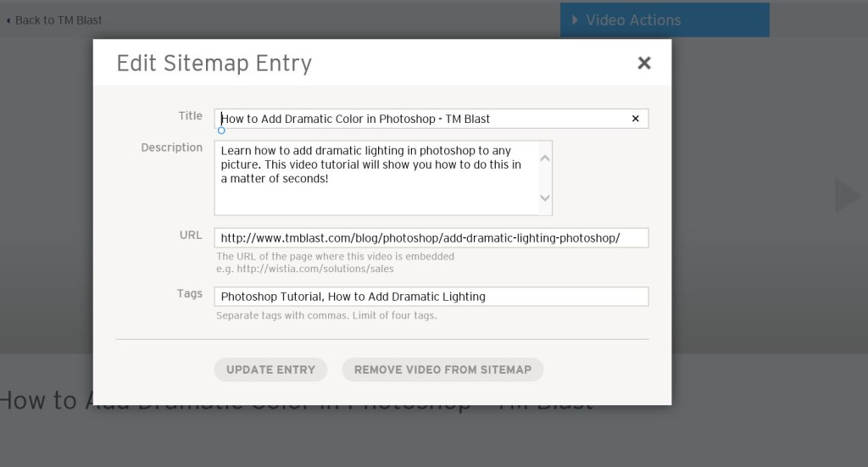Screen dimensions: 868x467
Task: Click the Update Entry button
Action: [270, 370]
